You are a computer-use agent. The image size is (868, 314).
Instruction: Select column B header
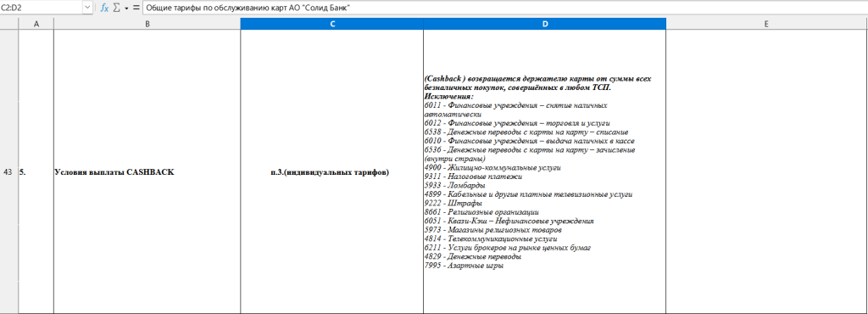coord(147,24)
